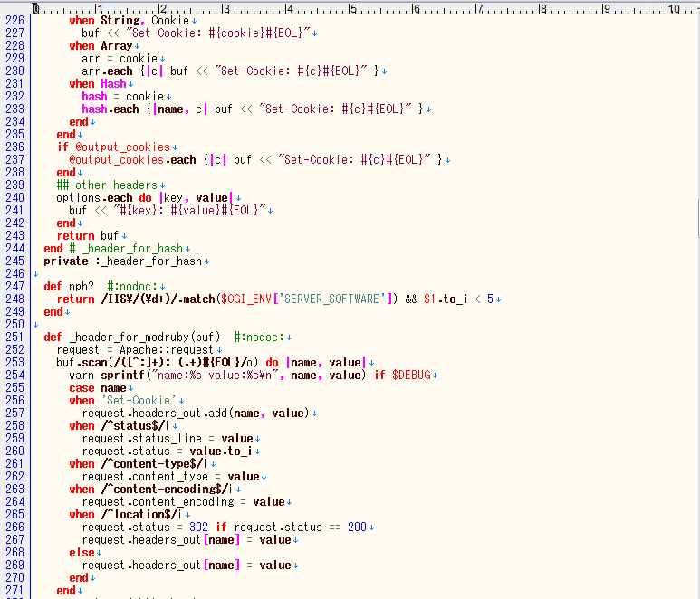Click 'buf << "Set-Cookie: #{cookie}#{EOL}"' line
This screenshot has height=599, width=700.
tap(196, 33)
